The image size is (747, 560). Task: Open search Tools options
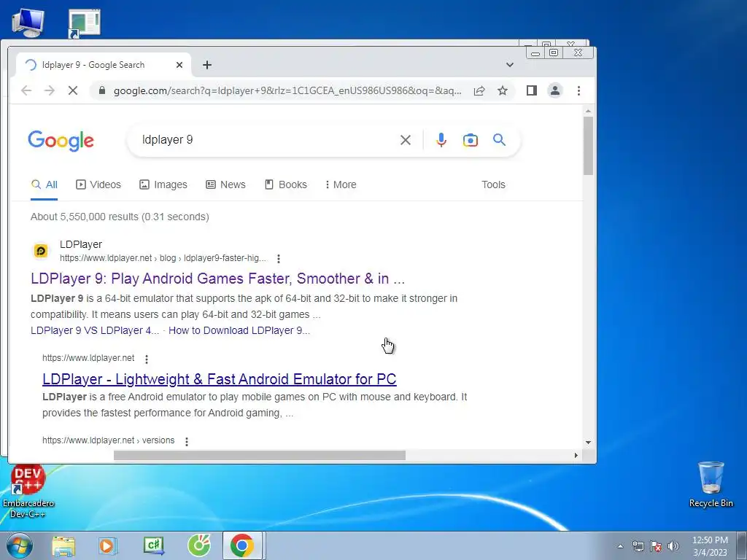click(x=493, y=184)
